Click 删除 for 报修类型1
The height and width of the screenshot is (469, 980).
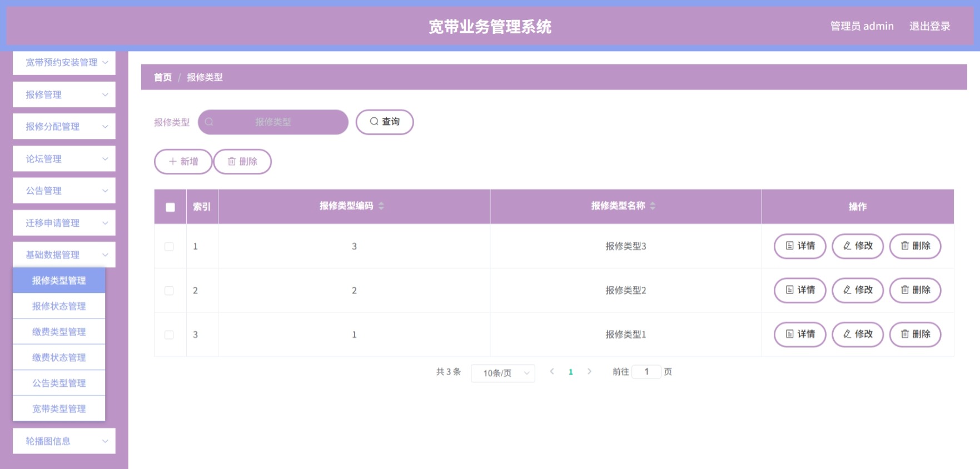[x=916, y=335]
